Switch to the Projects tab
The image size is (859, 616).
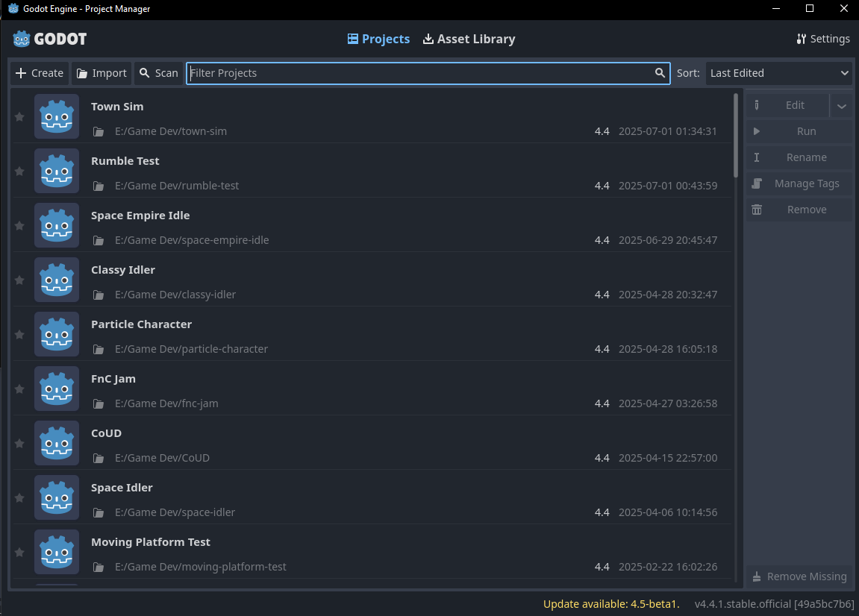378,39
